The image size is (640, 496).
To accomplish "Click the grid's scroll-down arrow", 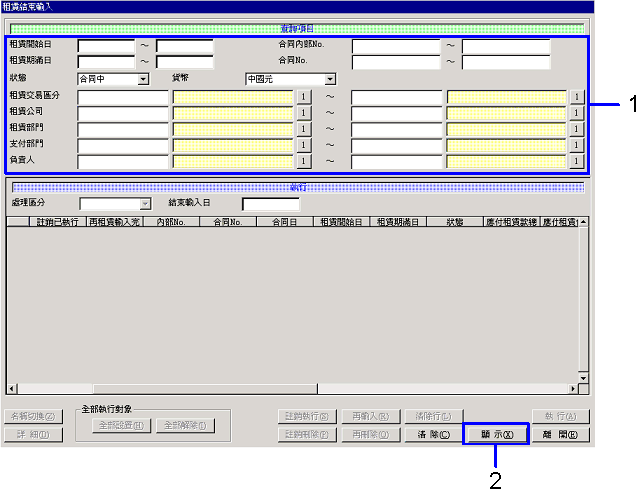I will (583, 378).
